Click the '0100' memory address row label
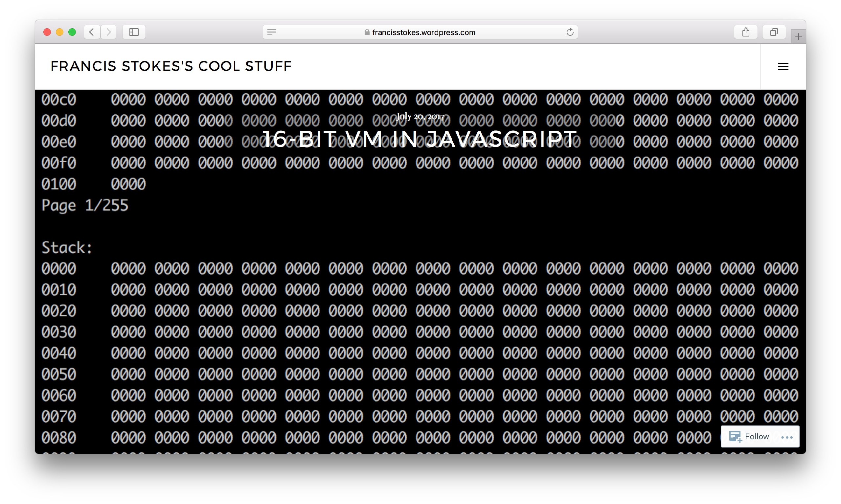The image size is (841, 504). click(x=59, y=184)
